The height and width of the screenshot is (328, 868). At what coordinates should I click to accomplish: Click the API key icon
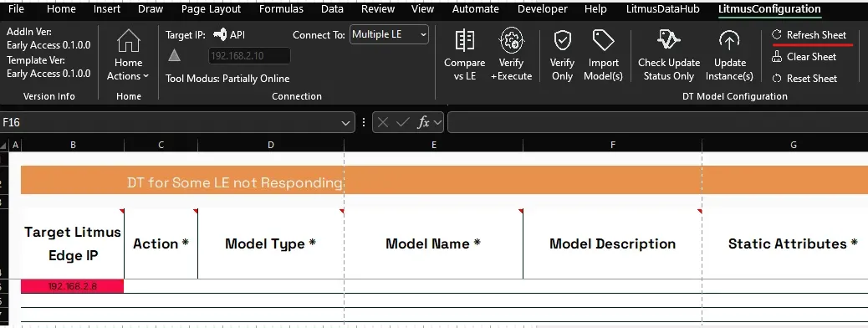pos(220,35)
